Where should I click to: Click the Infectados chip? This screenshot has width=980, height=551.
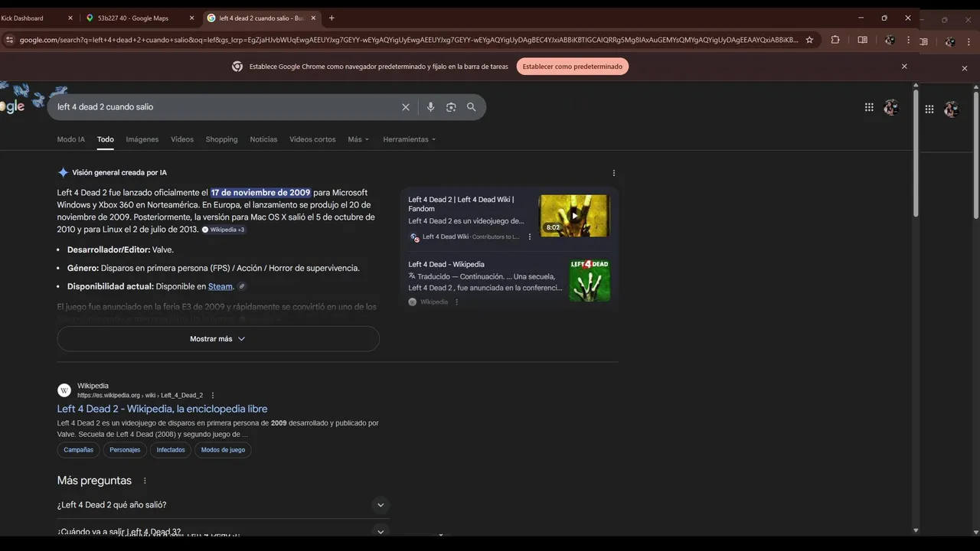(x=171, y=450)
